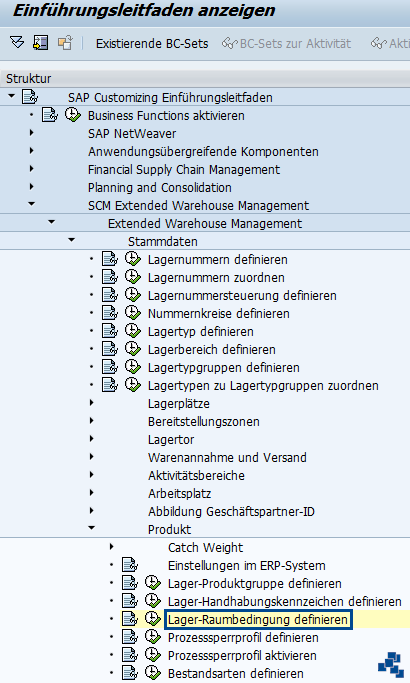This screenshot has width=410, height=683.
Task: Collapse the Produkt node
Action: 91,528
